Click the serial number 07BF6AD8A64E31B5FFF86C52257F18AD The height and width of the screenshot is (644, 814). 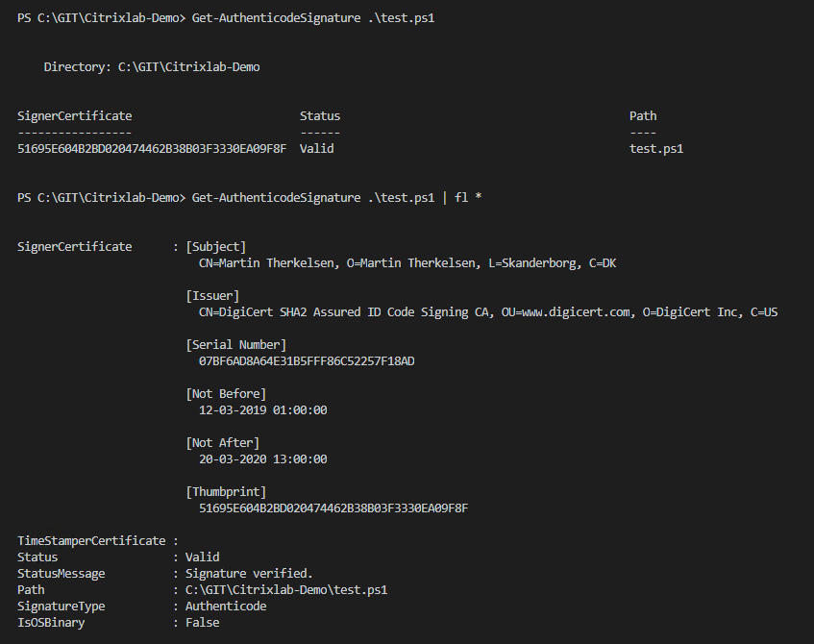[x=307, y=361]
